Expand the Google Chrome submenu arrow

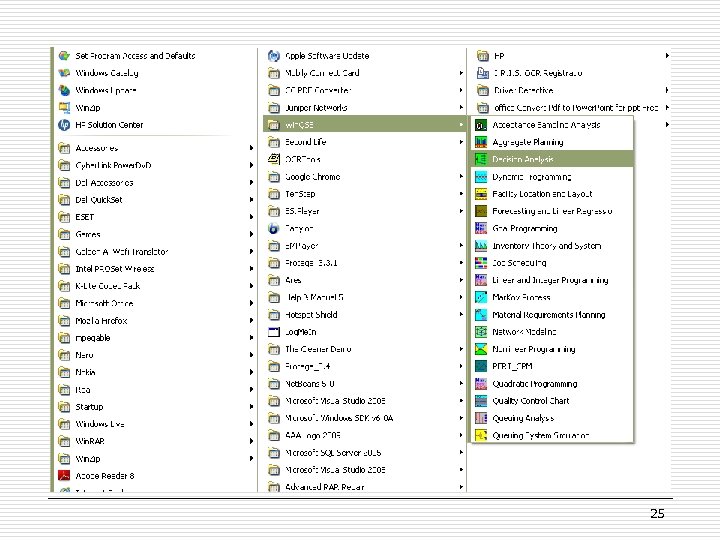pyautogui.click(x=461, y=177)
